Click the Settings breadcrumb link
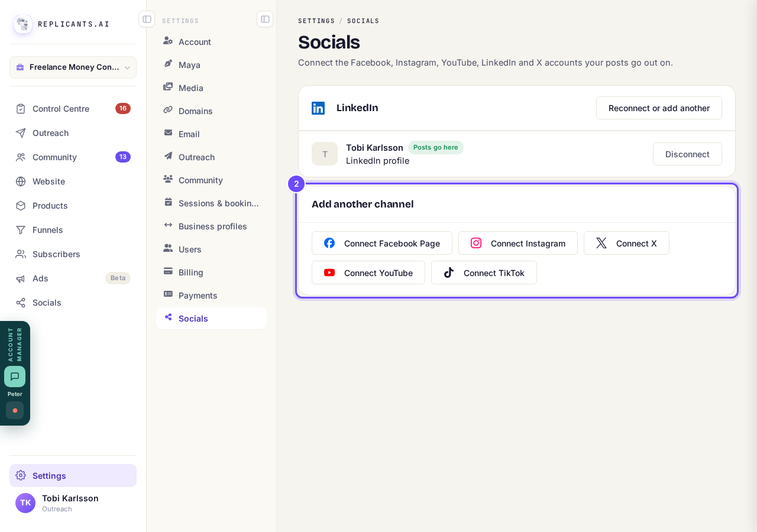Screen dimensions: 757x532 316,21
